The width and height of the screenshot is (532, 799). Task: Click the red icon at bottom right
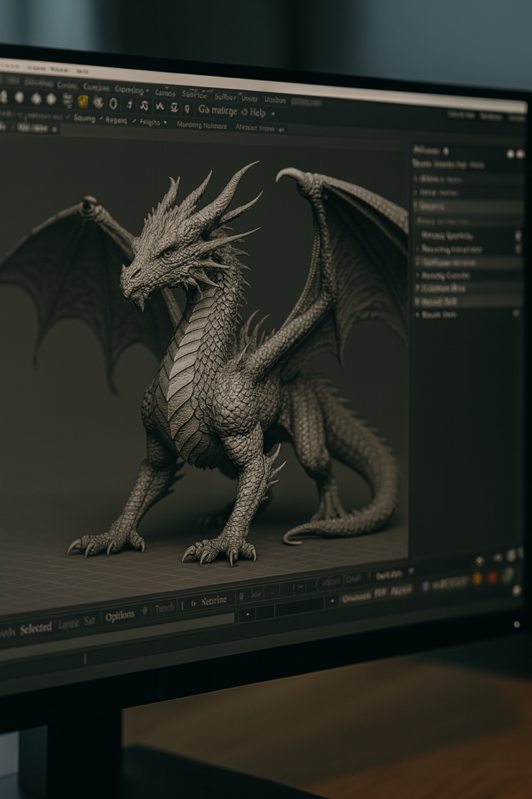[493, 578]
